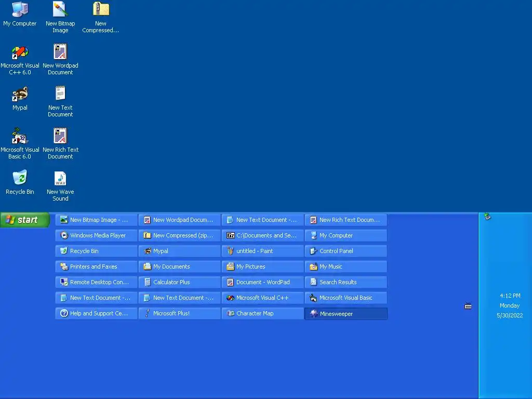Click the Monday day label in tray
532x399 pixels.
coord(510,305)
